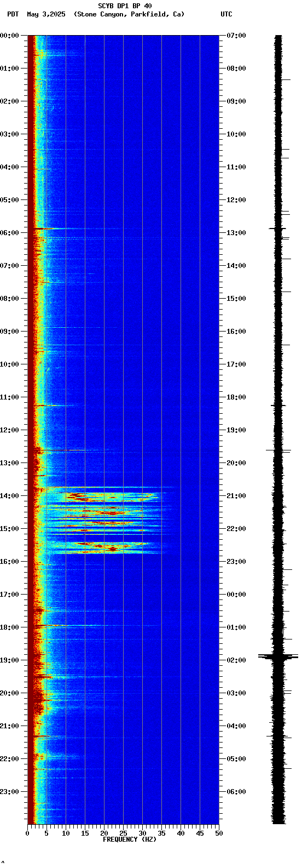The width and height of the screenshot is (302, 868).
Task: Click the broadband noise burst at 14:00 PDT
Action: point(111,497)
